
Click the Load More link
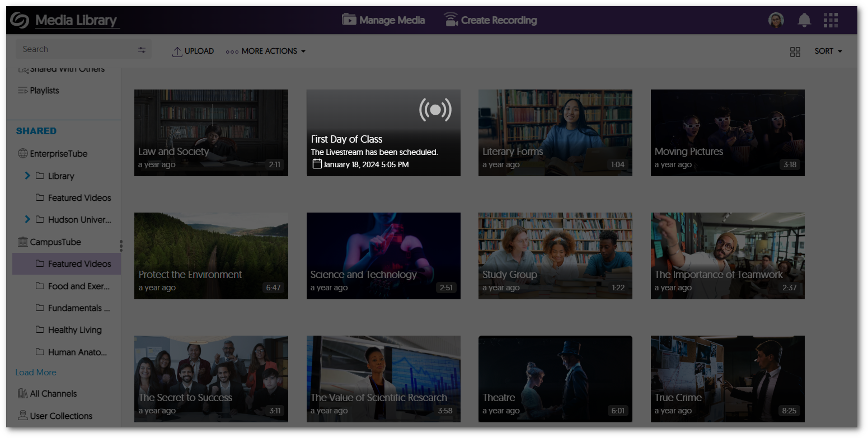pos(36,372)
